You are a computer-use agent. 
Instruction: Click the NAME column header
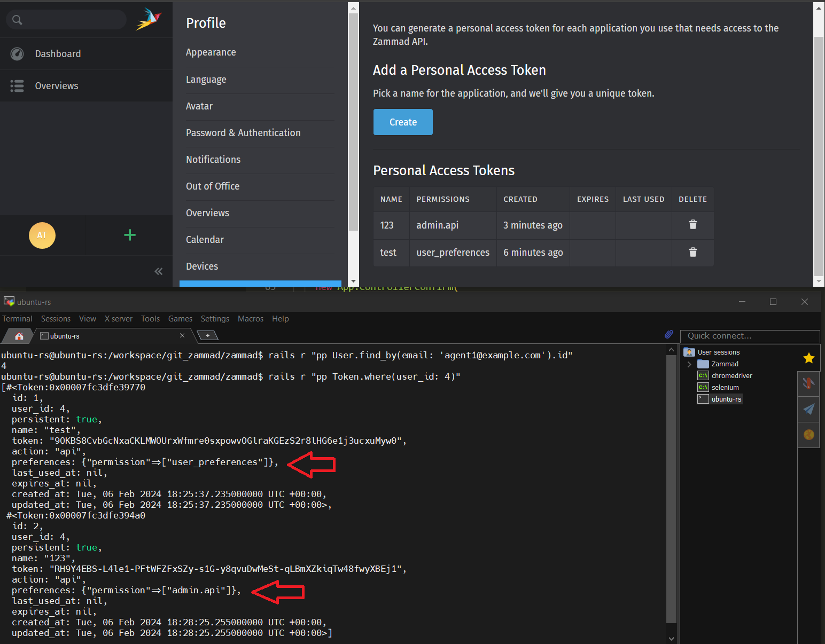[x=391, y=199]
